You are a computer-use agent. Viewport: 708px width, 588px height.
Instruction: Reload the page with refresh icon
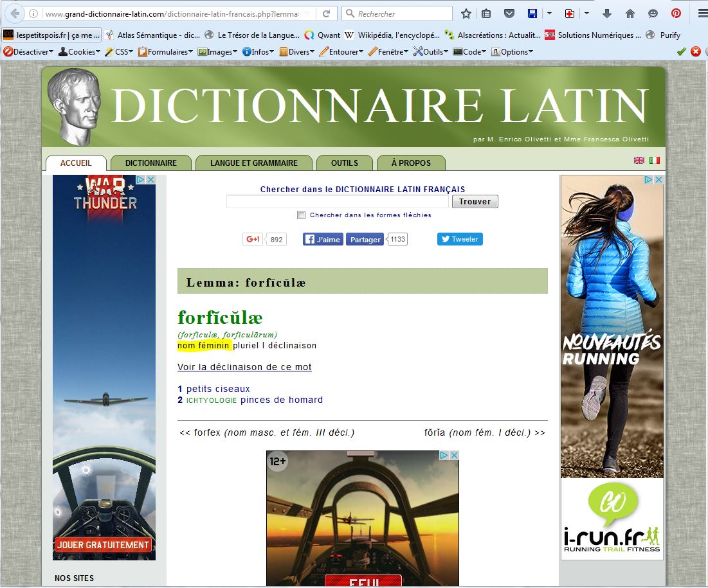327,13
